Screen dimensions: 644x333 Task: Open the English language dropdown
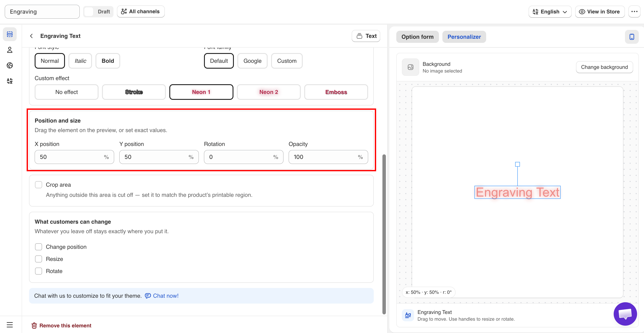(x=550, y=11)
